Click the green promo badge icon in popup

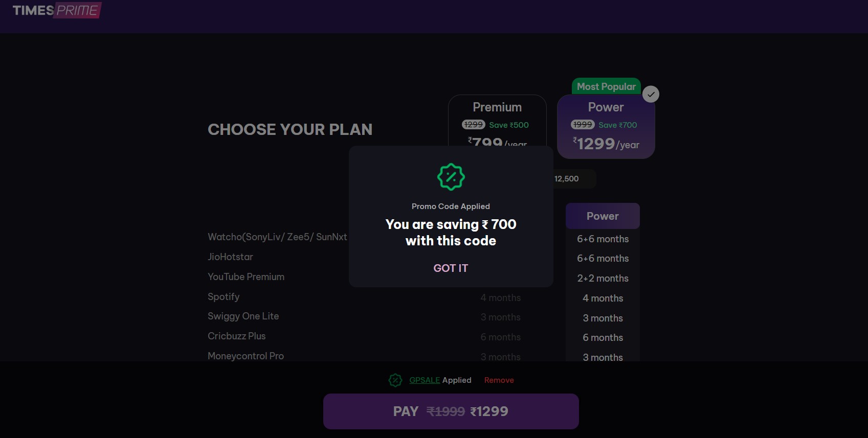[x=451, y=177]
